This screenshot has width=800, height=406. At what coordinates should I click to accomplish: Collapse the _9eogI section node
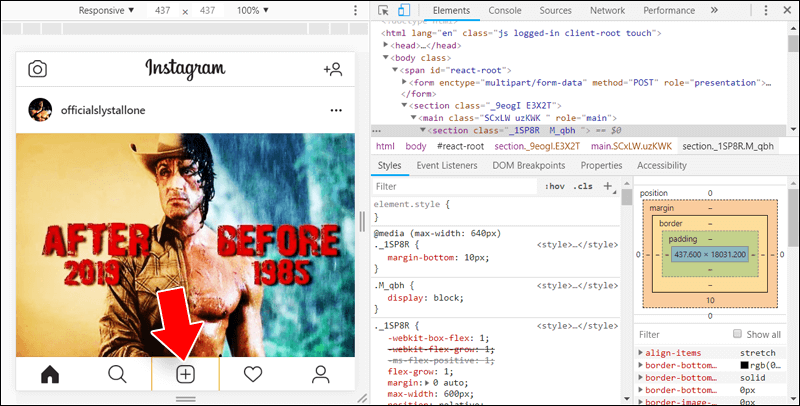click(404, 106)
